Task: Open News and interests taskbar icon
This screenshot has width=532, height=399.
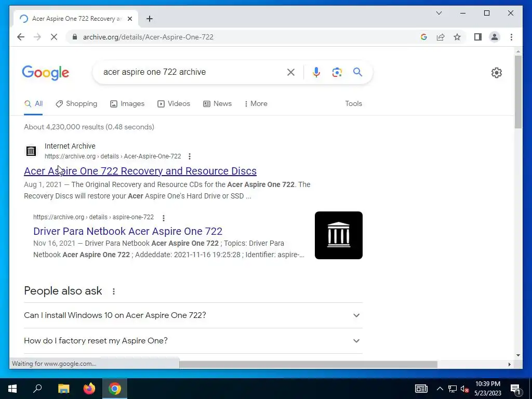Action: point(421,389)
